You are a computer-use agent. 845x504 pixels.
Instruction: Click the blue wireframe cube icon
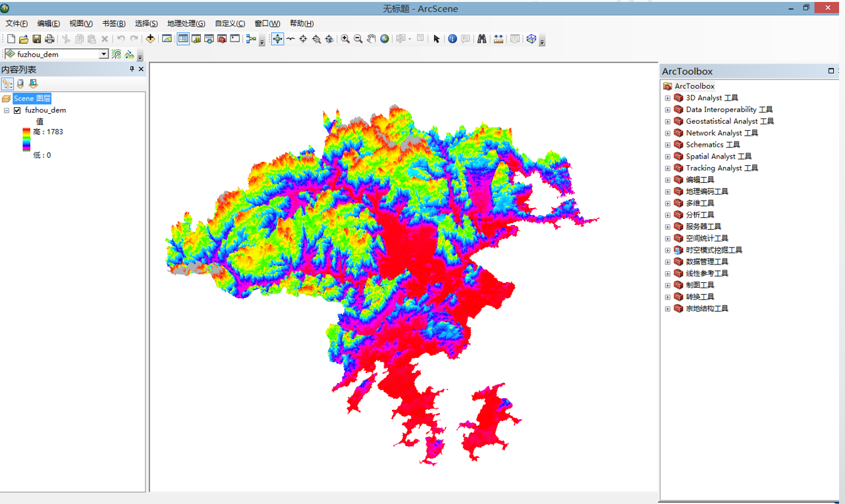pos(532,39)
